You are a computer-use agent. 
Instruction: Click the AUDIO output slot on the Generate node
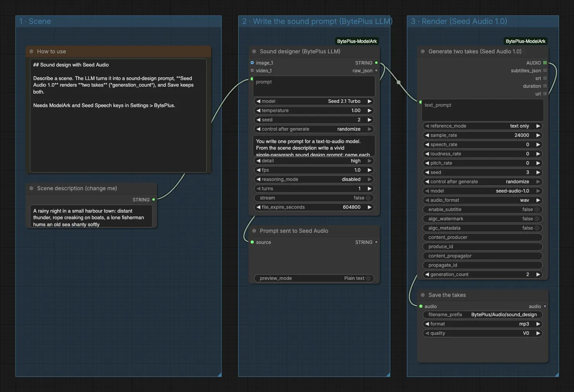[x=545, y=63]
